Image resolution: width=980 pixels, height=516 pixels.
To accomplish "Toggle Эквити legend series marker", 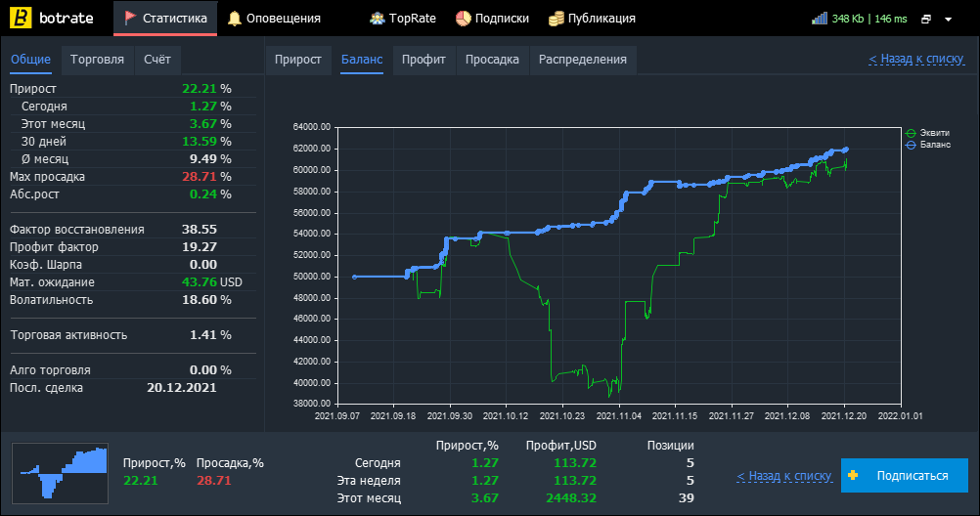I will [x=911, y=133].
